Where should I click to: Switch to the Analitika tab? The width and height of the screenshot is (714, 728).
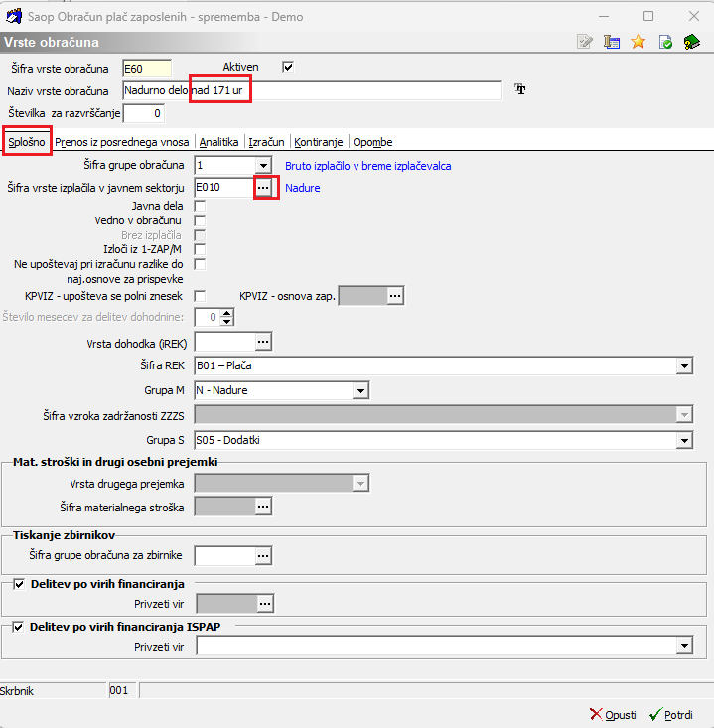218,142
